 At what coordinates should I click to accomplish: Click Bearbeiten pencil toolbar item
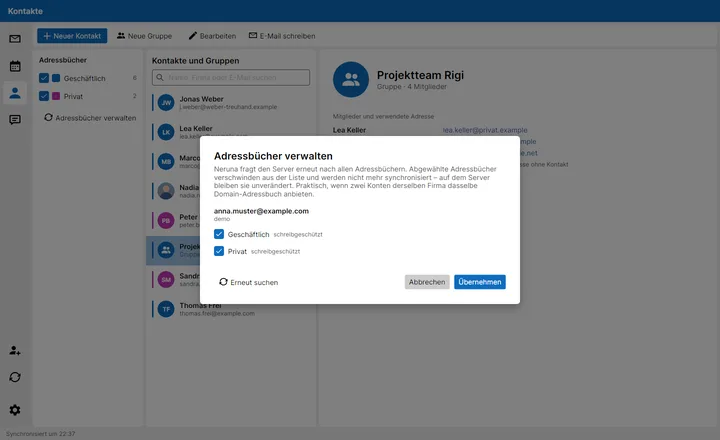pos(212,36)
